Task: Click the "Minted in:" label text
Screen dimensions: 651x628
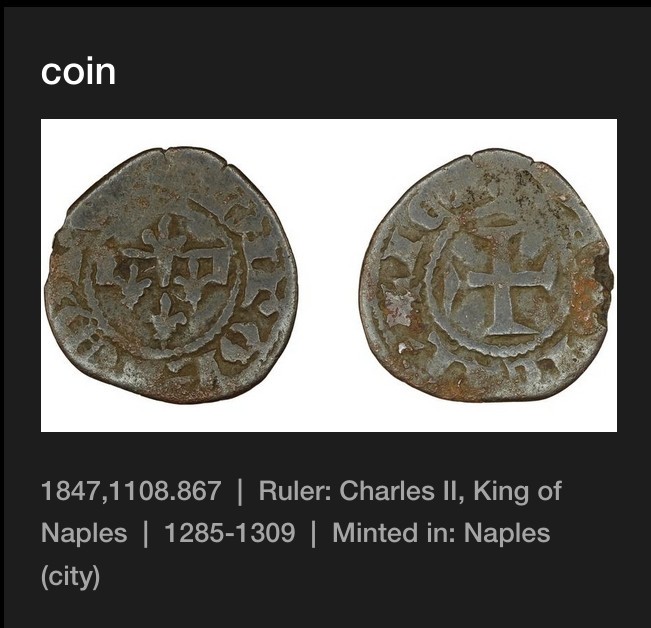Action: (x=393, y=533)
